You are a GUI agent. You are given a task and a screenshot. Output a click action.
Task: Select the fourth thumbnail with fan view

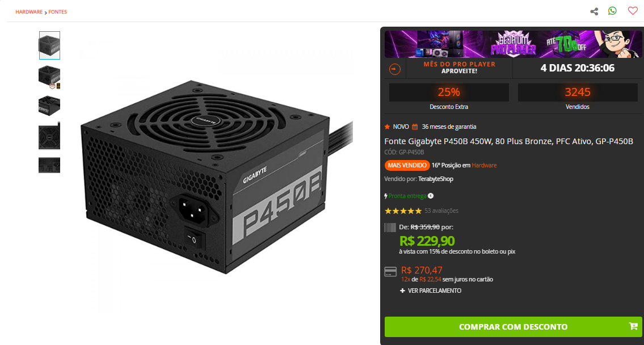pos(49,136)
